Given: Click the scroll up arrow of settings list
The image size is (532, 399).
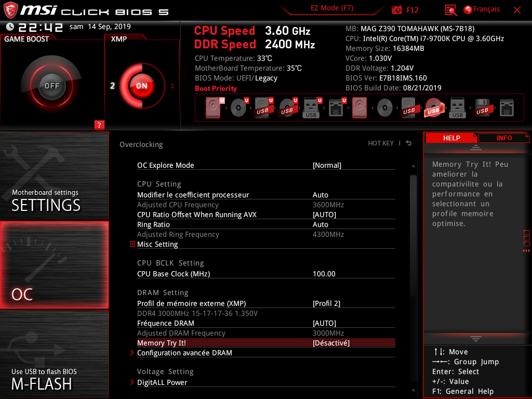Looking at the screenshot, I should click(413, 166).
